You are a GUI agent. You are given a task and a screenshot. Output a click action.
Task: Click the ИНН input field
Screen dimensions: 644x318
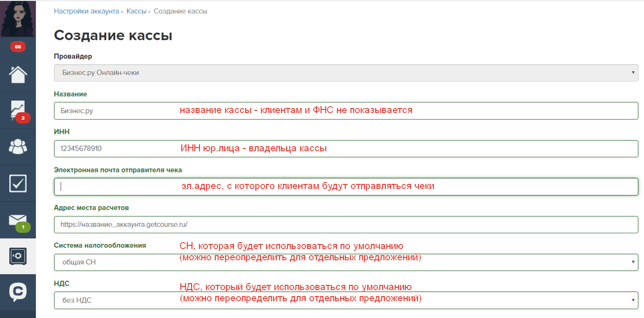click(x=346, y=149)
